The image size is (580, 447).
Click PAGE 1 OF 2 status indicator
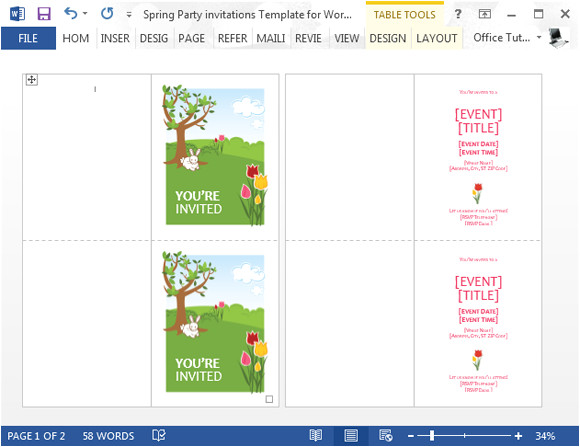pos(36,436)
